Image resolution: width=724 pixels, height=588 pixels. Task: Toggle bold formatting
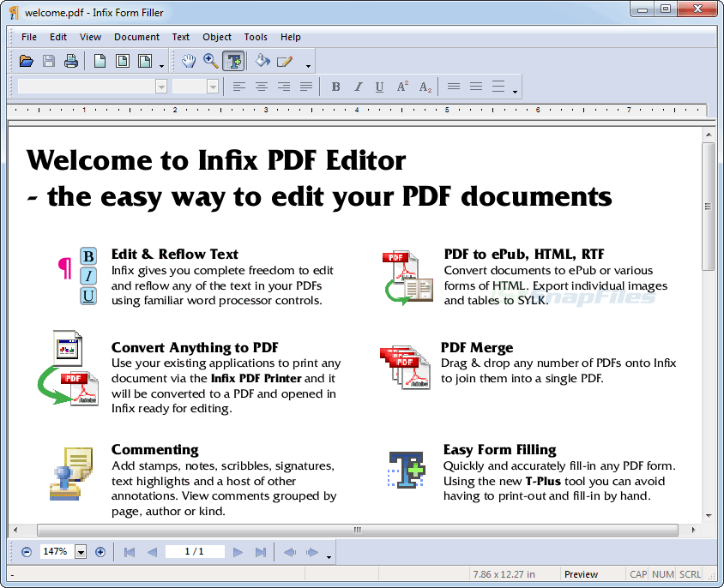pos(335,86)
